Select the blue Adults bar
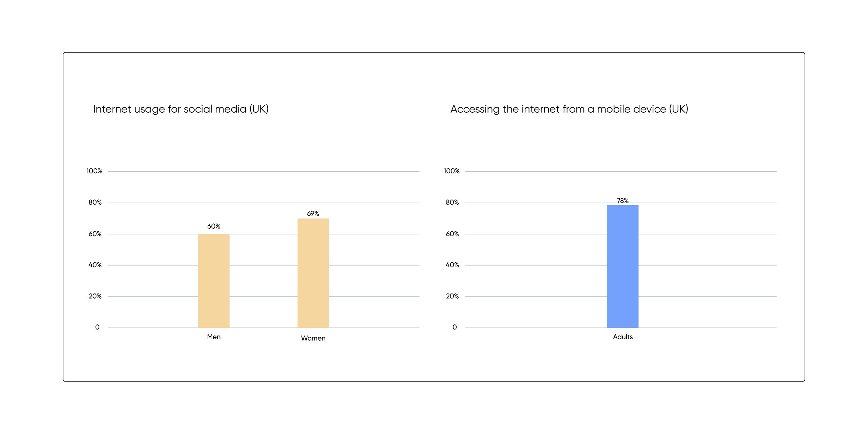The height and width of the screenshot is (434, 868). [x=622, y=266]
